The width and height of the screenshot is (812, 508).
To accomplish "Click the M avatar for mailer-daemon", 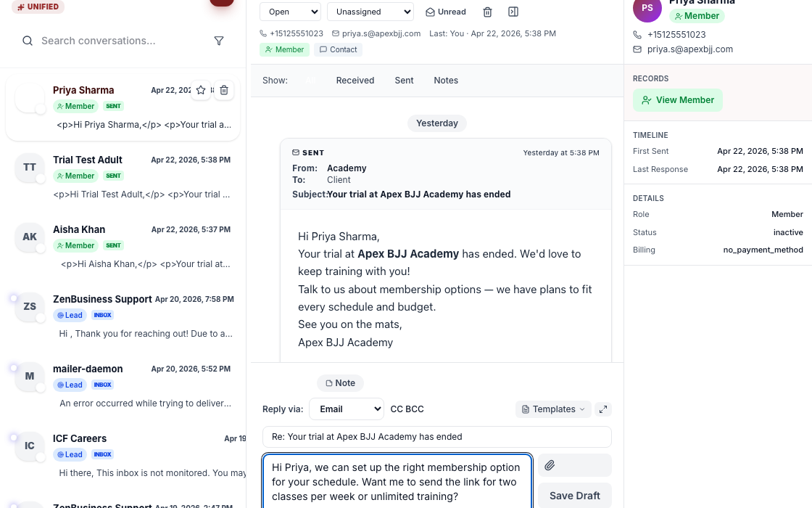I will (30, 377).
